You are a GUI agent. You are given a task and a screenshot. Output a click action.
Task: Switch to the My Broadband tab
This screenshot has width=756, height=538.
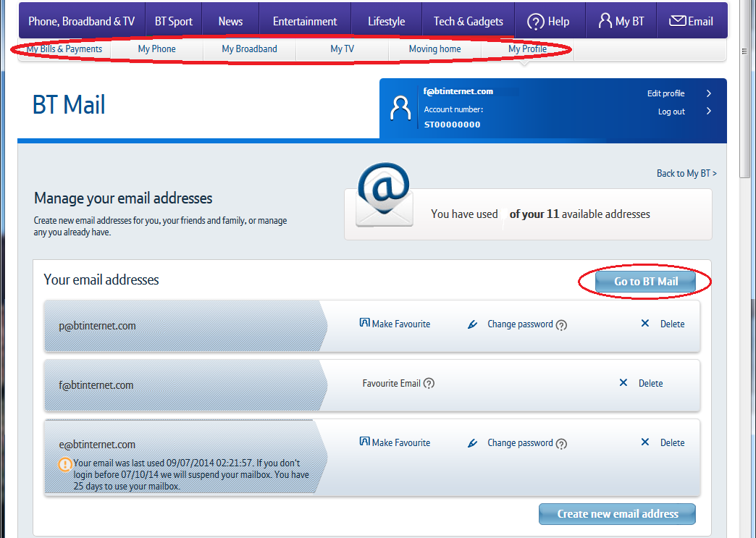(249, 49)
